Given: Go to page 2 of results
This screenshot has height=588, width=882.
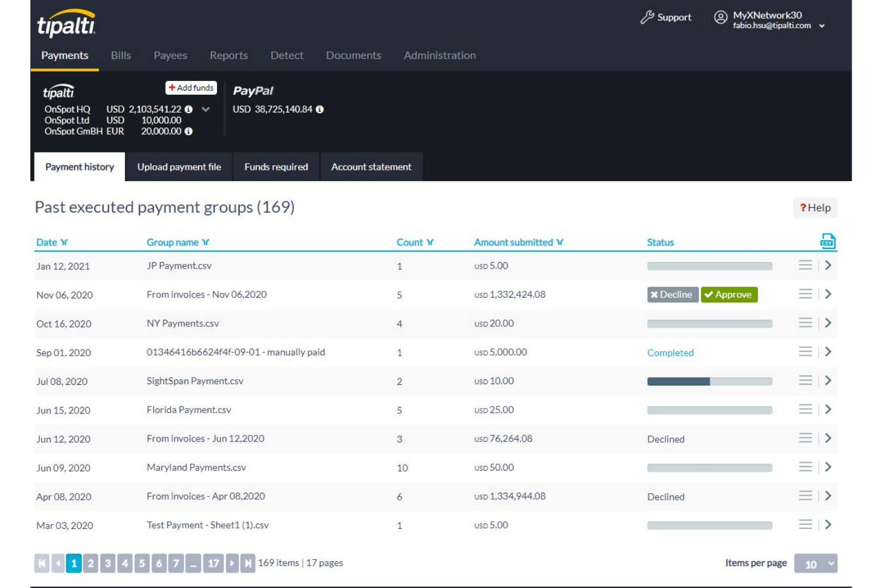Looking at the screenshot, I should [91, 563].
